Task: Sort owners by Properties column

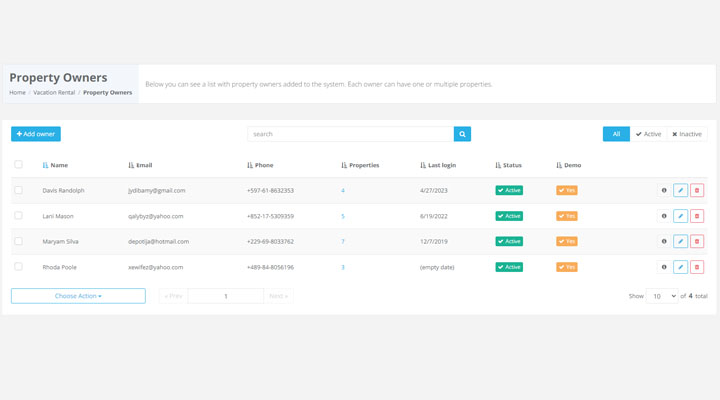Action: [x=360, y=165]
